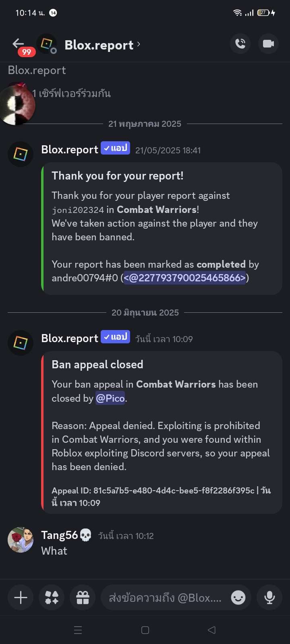Expand Blox.report header chevron for profile details
Image resolution: width=290 pixels, height=644 pixels.
tap(139, 44)
